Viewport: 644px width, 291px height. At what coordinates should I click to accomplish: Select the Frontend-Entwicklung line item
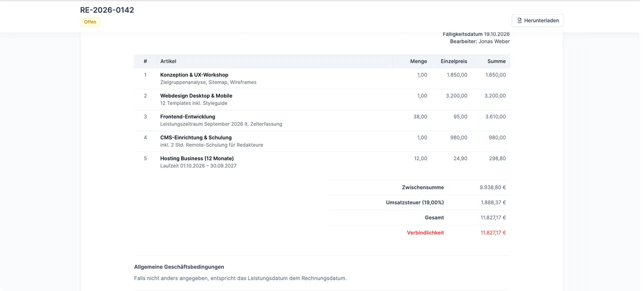click(x=188, y=117)
